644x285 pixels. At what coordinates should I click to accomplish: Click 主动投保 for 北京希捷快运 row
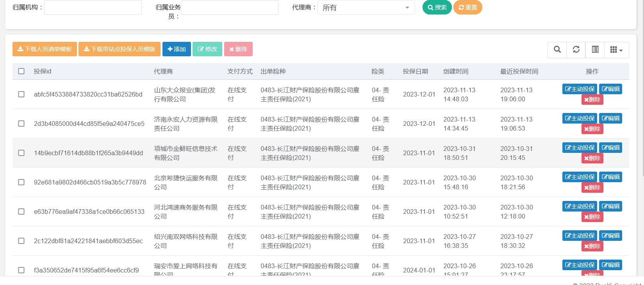[580, 177]
